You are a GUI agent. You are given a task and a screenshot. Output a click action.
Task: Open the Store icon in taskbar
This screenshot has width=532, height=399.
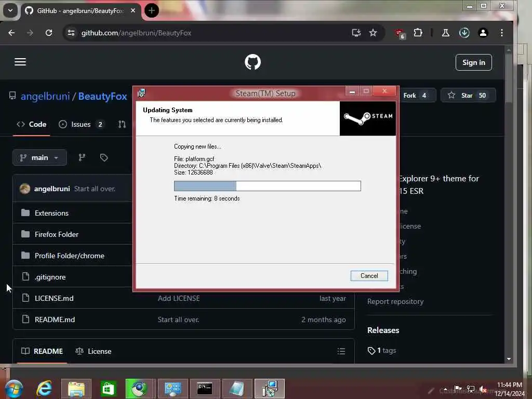[x=108, y=389]
